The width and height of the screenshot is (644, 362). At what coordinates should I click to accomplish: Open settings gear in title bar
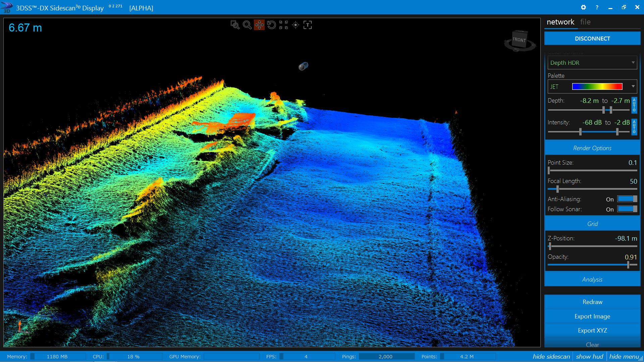point(583,7)
